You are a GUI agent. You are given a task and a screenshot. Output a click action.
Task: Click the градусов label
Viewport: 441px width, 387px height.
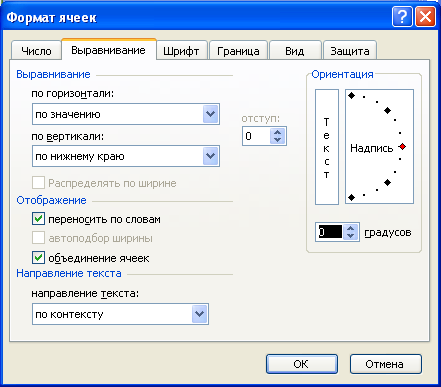pyautogui.click(x=388, y=233)
